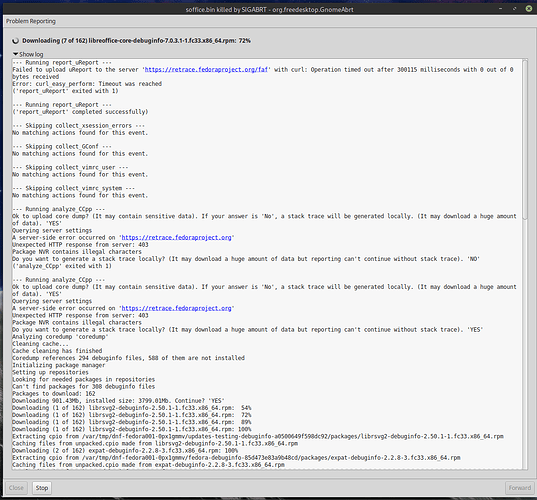This screenshot has height=500, width=537.
Task: Click 'Cleaning cache...' log line
Action: pos(40,343)
